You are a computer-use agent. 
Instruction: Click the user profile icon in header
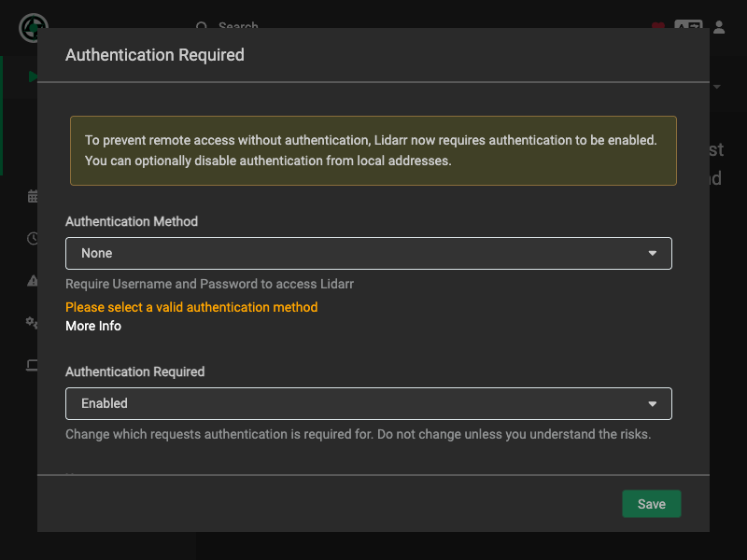click(719, 27)
